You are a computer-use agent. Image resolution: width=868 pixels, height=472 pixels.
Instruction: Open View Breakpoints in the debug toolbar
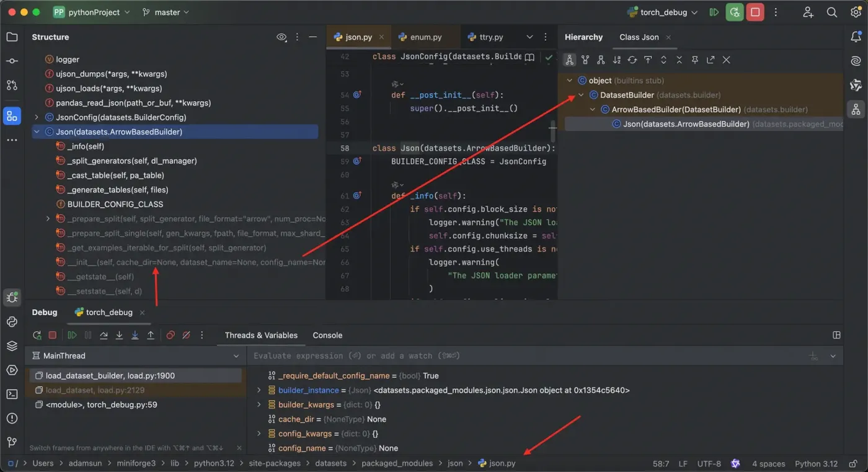click(170, 336)
